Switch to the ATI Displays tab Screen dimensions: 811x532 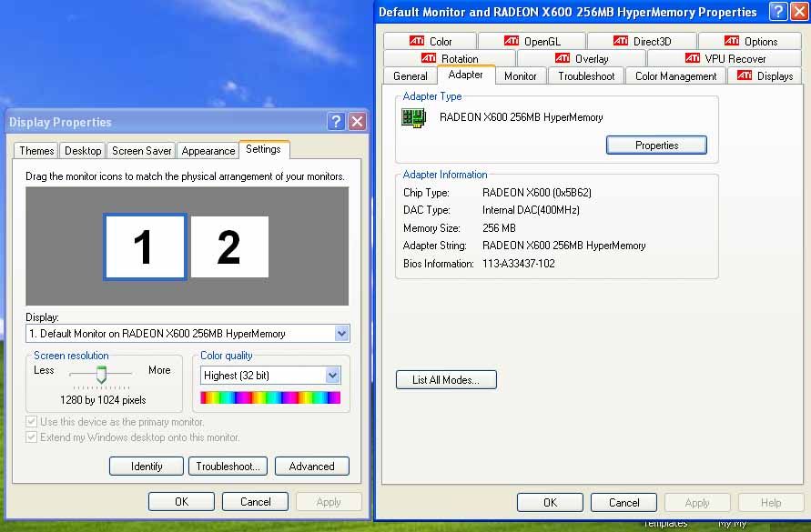(765, 76)
